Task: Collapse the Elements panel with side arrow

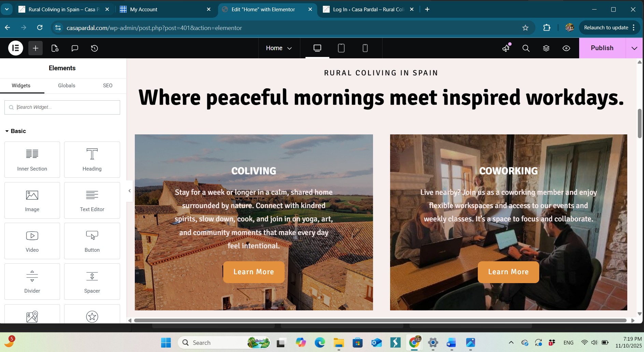Action: [x=129, y=191]
